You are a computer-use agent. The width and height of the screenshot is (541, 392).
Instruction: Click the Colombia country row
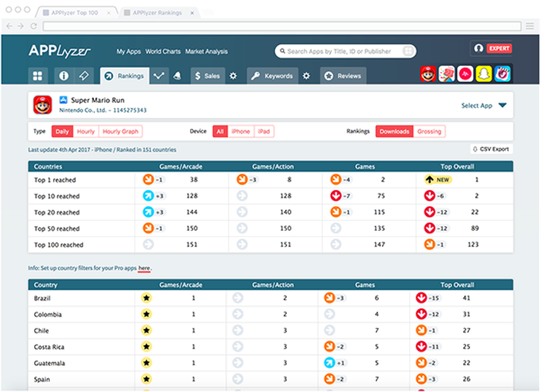point(270,314)
